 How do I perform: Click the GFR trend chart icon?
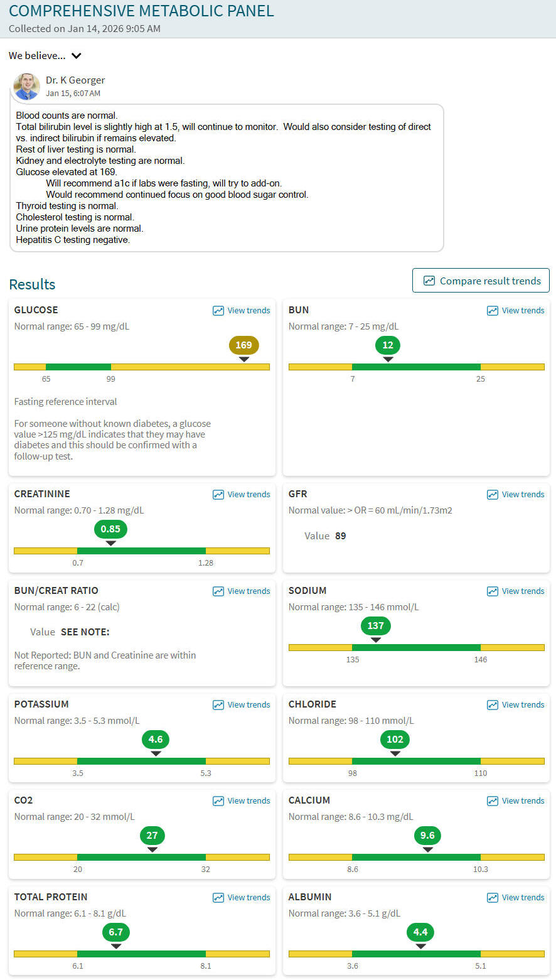point(493,495)
